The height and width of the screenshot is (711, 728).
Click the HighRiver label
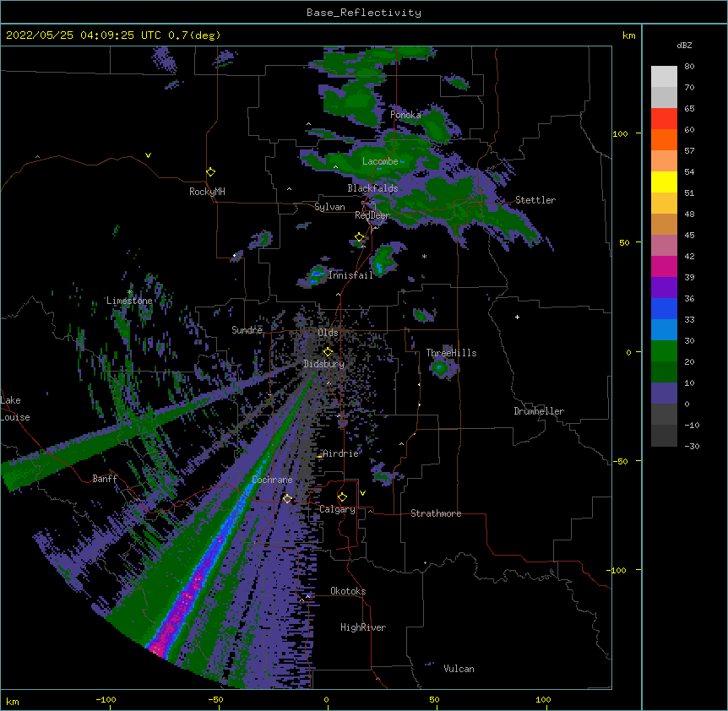click(x=363, y=627)
